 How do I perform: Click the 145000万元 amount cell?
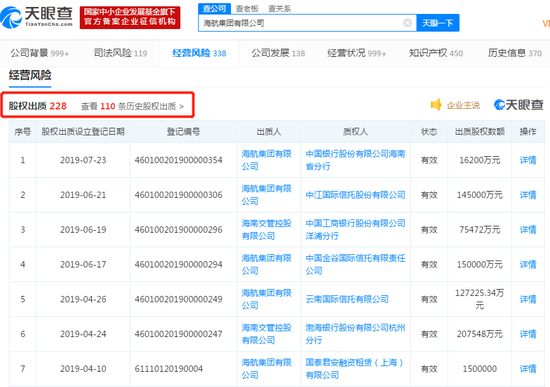coord(479,195)
